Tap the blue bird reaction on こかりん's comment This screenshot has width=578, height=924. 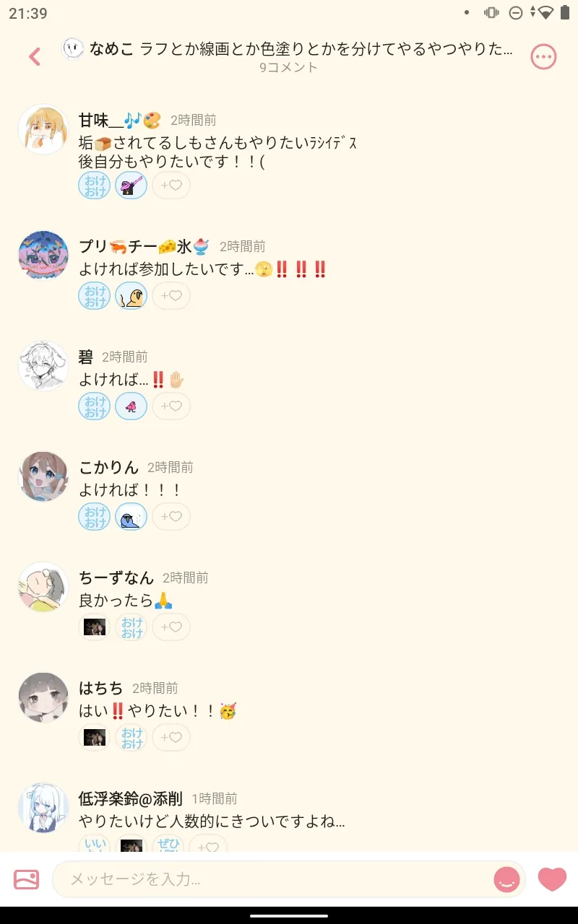pos(131,517)
